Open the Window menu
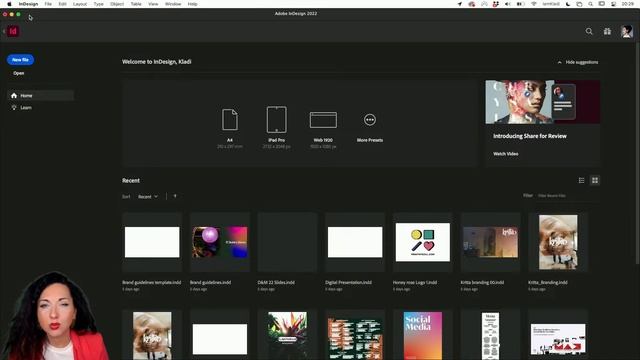Screen dimensions: 640x360 [173, 4]
